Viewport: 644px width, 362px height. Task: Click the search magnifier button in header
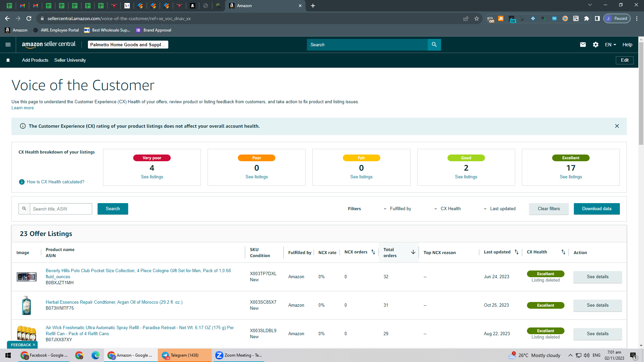coord(434,45)
